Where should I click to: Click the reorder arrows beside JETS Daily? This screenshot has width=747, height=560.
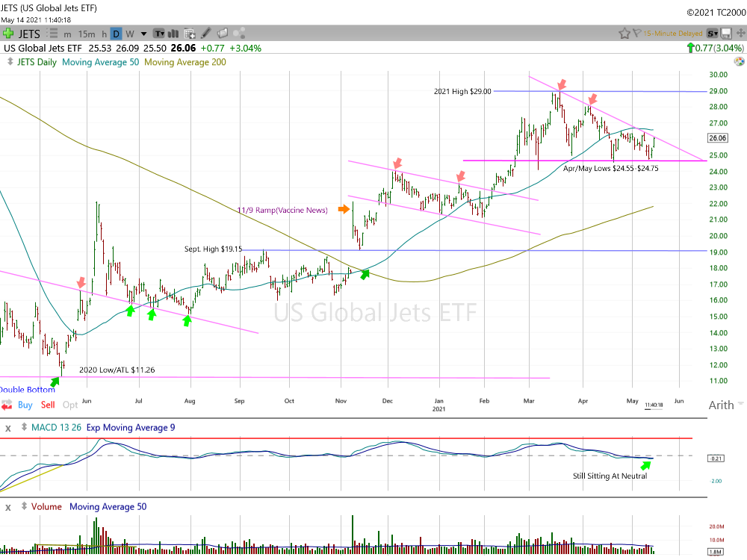(10, 62)
